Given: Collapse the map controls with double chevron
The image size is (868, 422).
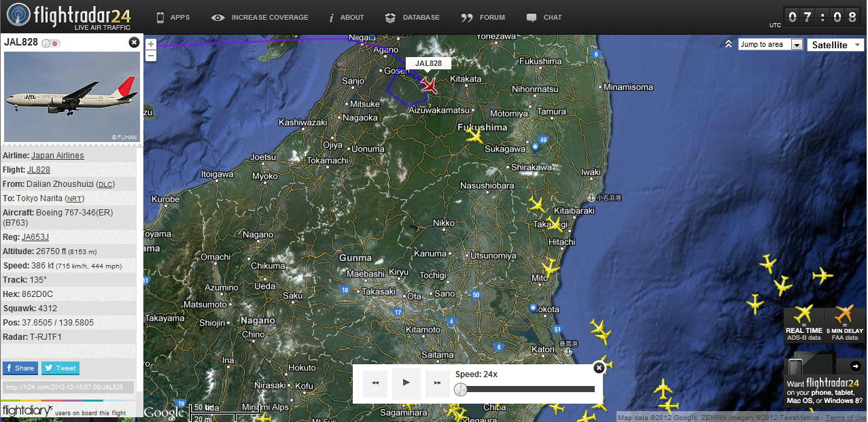Looking at the screenshot, I should pyautogui.click(x=728, y=44).
